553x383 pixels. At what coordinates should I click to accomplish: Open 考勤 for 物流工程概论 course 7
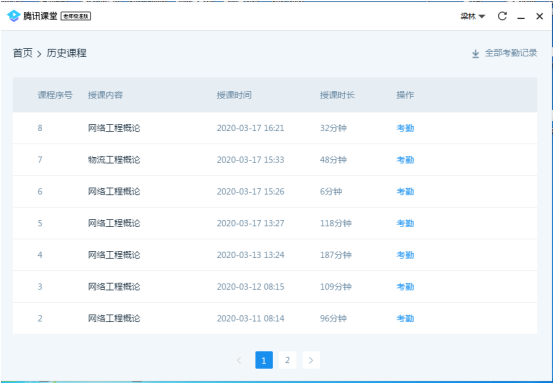(405, 160)
